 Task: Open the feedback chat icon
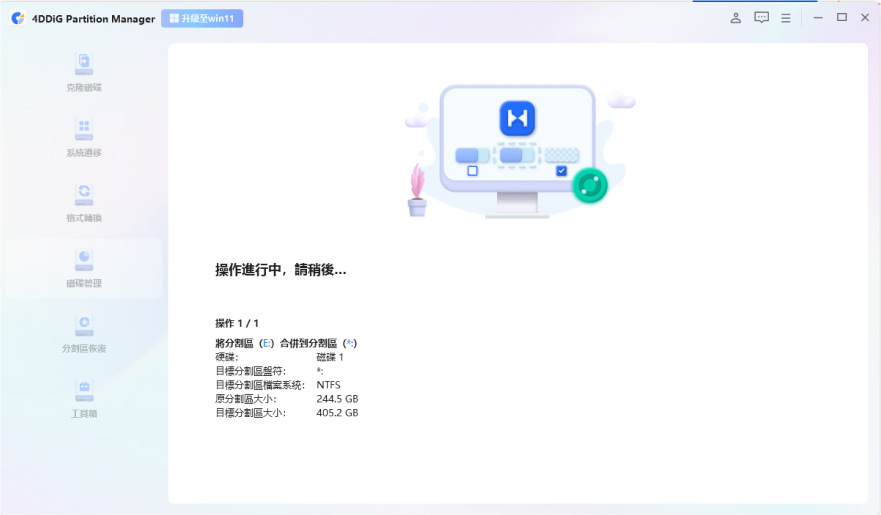[761, 18]
